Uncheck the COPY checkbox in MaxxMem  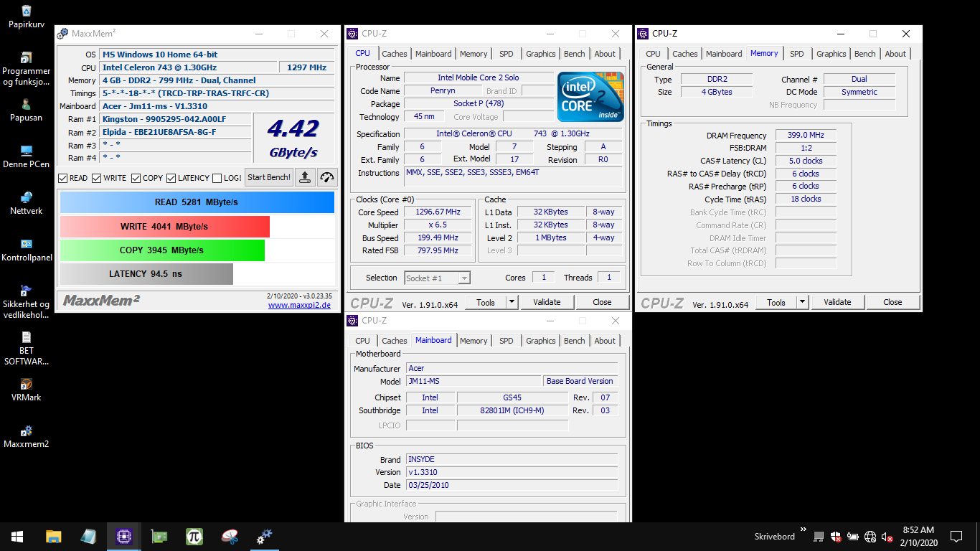pyautogui.click(x=136, y=178)
